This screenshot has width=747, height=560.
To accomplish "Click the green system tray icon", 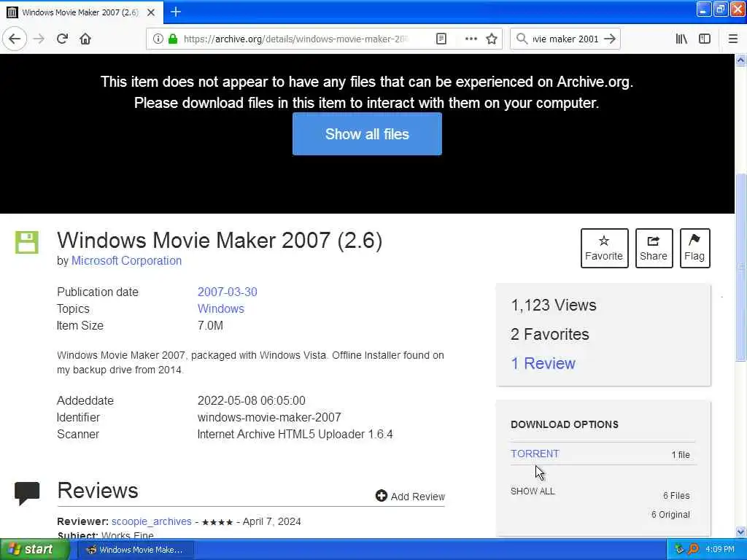I will point(679,549).
